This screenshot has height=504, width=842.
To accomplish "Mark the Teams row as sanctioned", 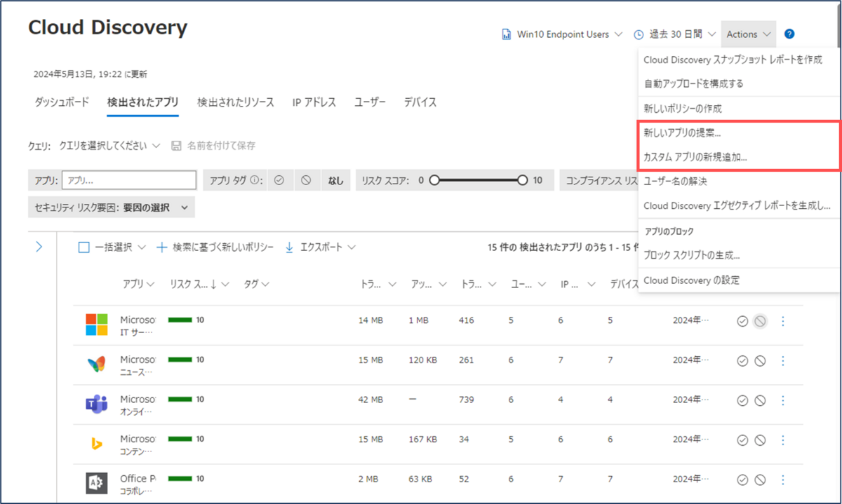I will point(742,400).
